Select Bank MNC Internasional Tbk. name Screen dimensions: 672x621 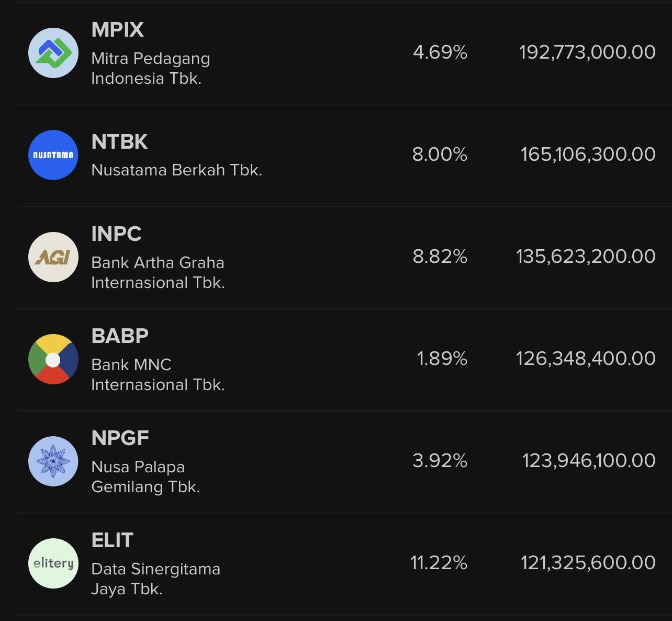click(x=158, y=374)
